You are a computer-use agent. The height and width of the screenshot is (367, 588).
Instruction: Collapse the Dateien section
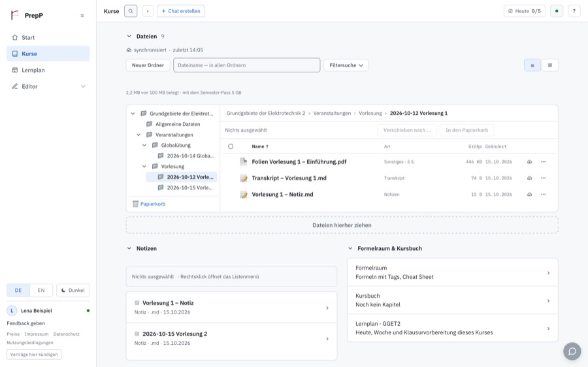(129, 37)
